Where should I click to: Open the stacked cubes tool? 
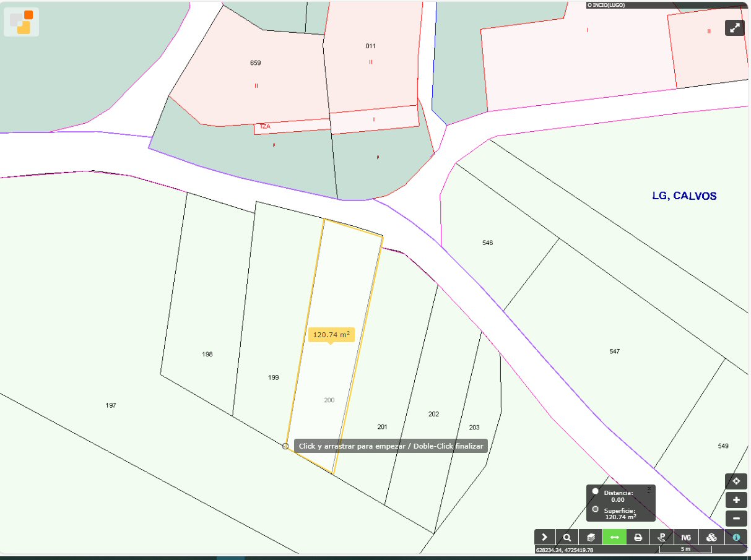click(x=711, y=537)
